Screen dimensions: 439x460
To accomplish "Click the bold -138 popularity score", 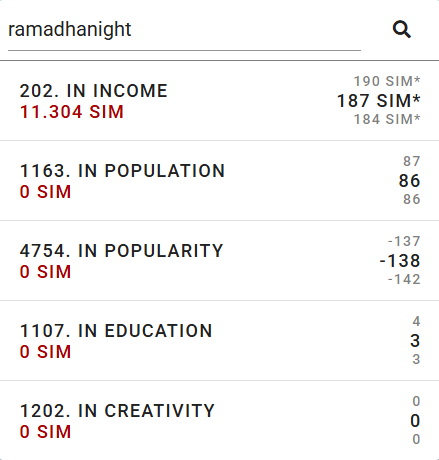I will tap(400, 261).
